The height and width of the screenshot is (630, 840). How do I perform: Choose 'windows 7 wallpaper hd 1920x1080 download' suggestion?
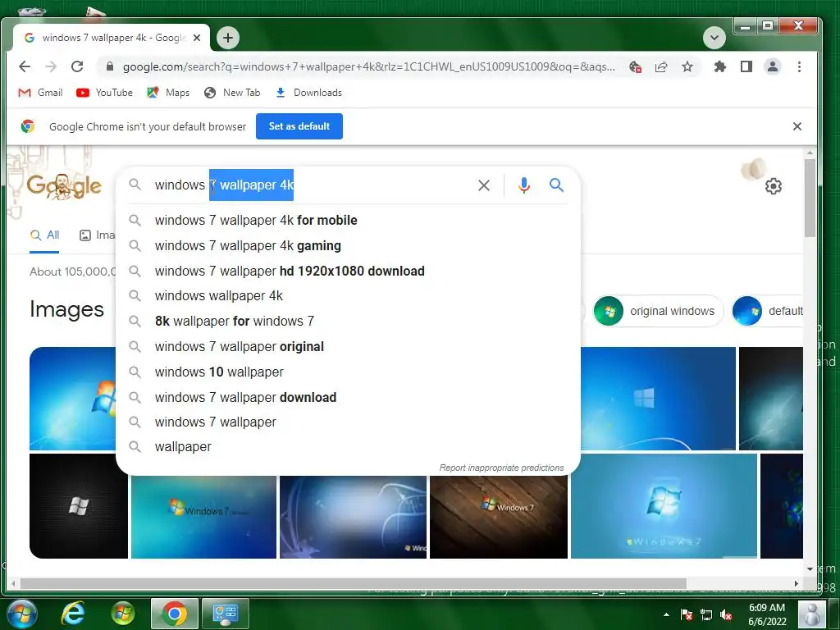coord(348,271)
